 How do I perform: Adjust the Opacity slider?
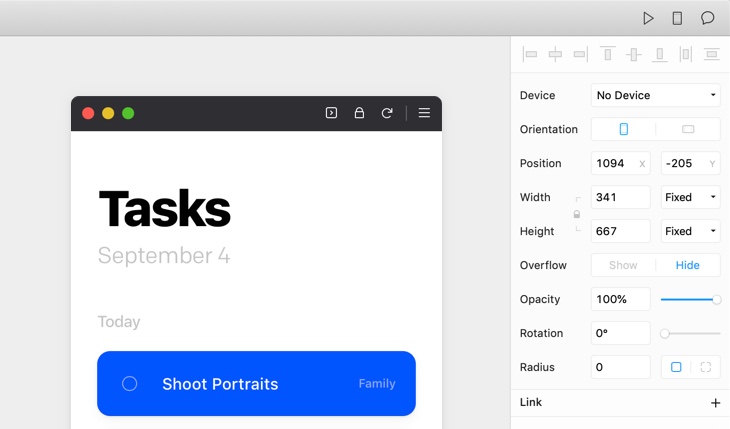690,300
